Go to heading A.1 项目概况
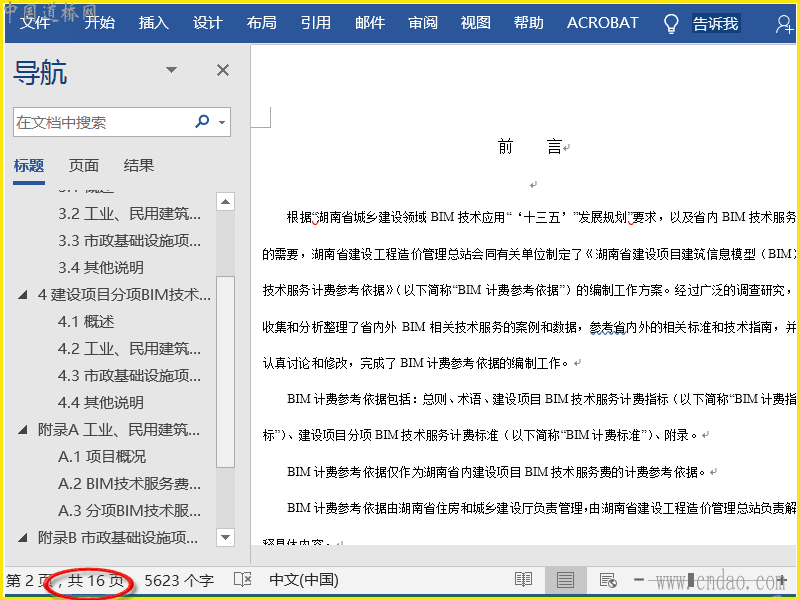 coord(102,456)
